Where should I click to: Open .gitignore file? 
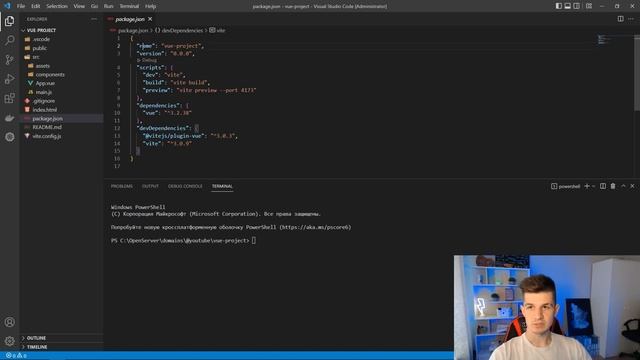point(44,101)
